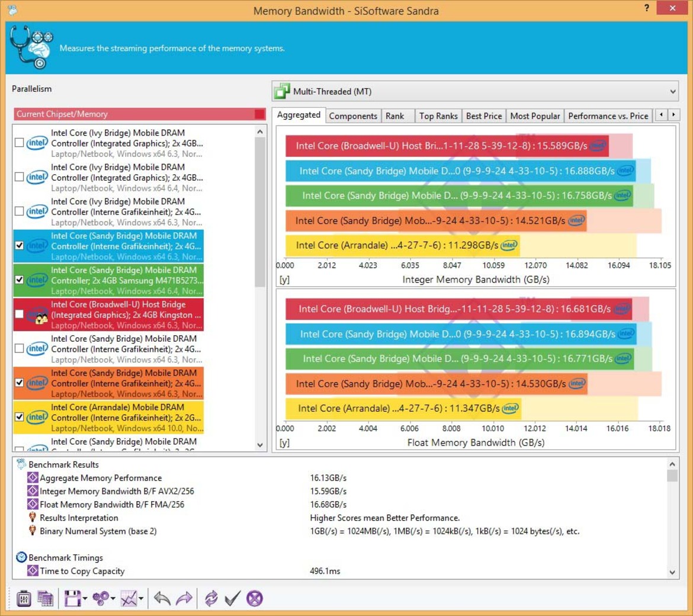Uncheck the orange Sandy Bridge row checkbox
Screen dimensions: 693x616
(19, 383)
